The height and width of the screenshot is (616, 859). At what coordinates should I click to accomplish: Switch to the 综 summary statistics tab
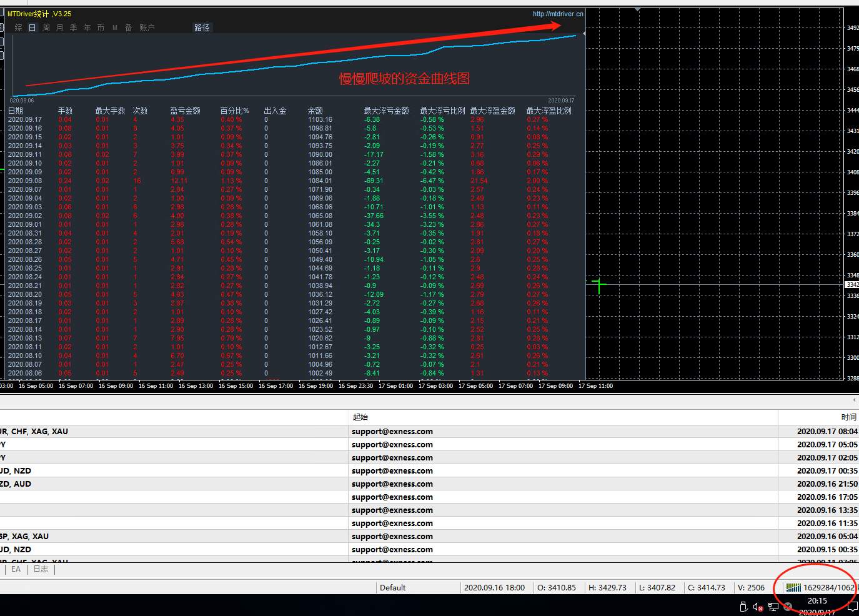pos(18,27)
